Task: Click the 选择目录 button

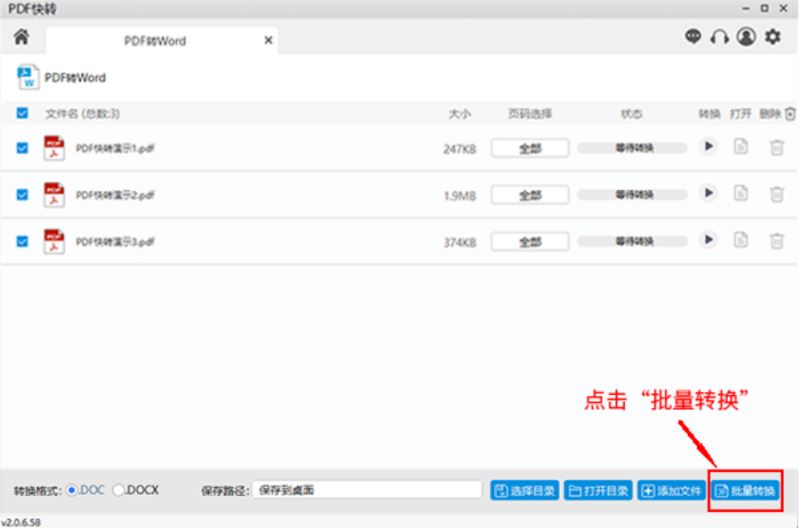Action: coord(524,491)
